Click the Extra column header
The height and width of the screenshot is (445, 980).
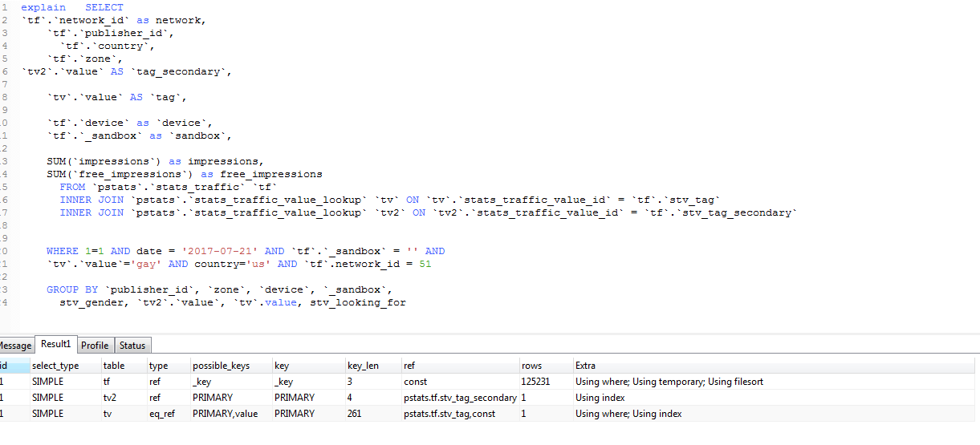585,366
